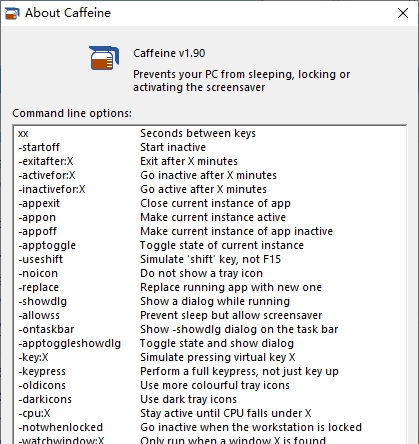Click the 'Caffeine v1.90' version text
419x444 pixels.
tap(169, 53)
